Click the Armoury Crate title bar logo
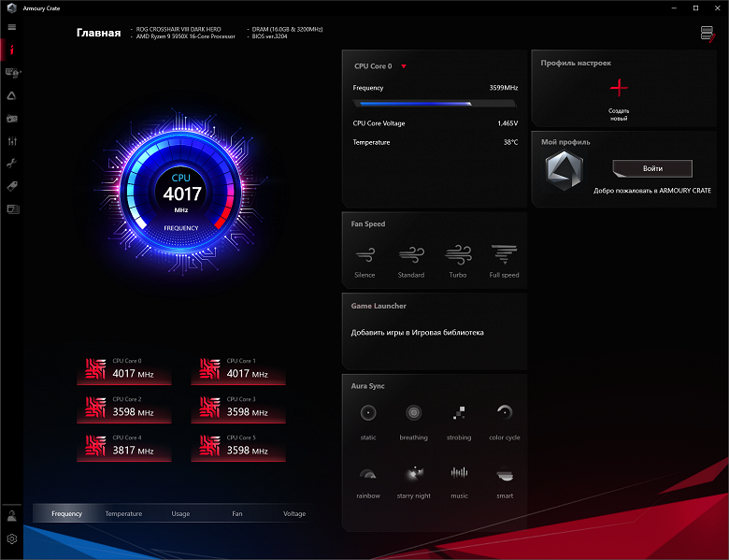729x560 pixels. [x=11, y=7]
